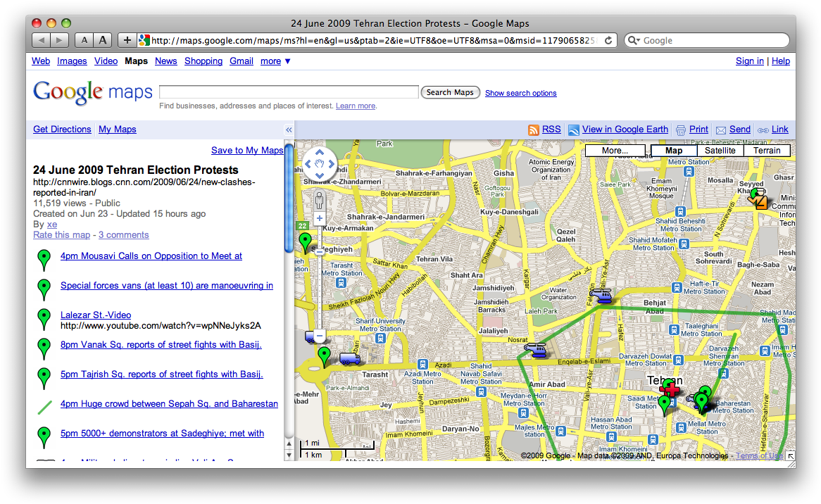Open '8pm Vanak Sq. reports of street fights' link
Screen dimensions: 821x504
coord(161,344)
